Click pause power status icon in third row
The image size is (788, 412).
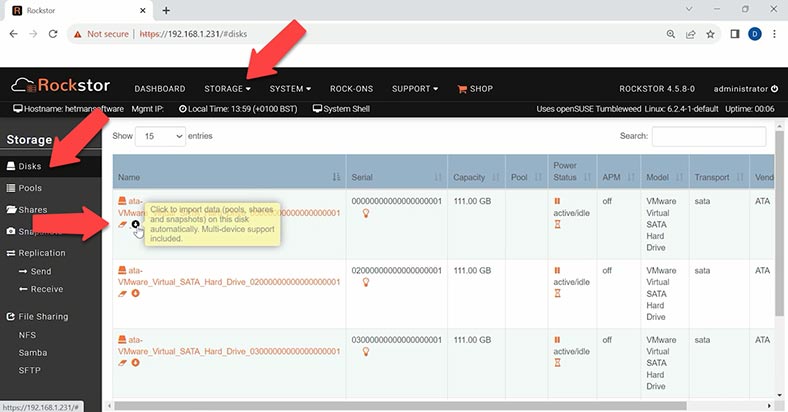(557, 340)
